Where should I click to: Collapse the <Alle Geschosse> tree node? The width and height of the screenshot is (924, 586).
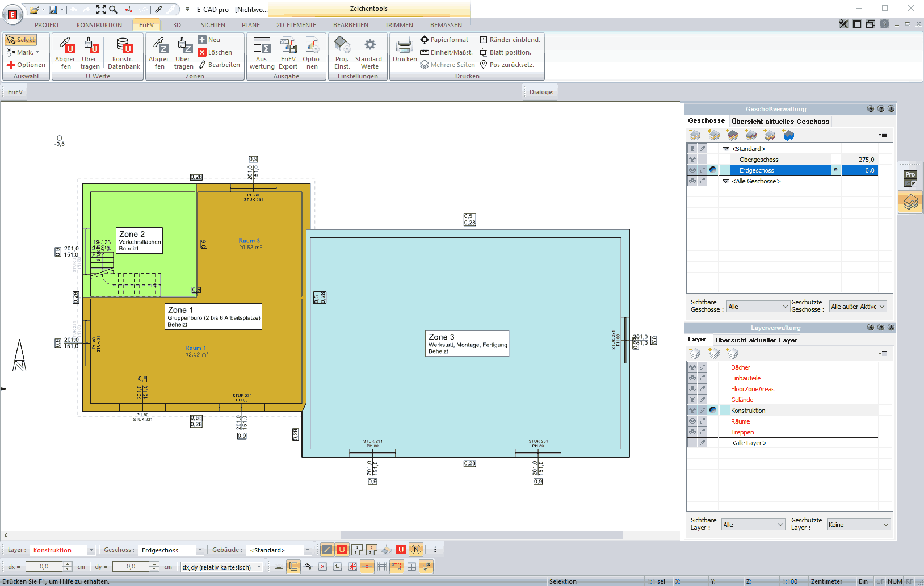point(725,181)
